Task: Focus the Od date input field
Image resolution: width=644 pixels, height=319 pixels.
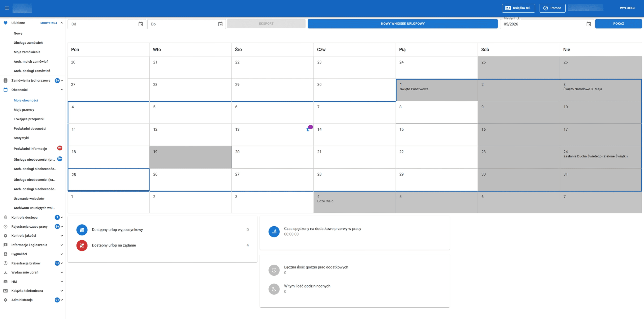Action: tap(107, 24)
